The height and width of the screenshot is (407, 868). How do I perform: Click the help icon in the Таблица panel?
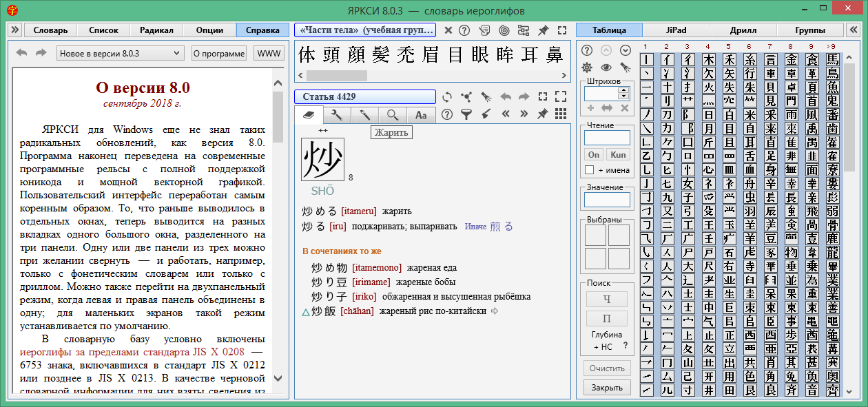tap(587, 50)
